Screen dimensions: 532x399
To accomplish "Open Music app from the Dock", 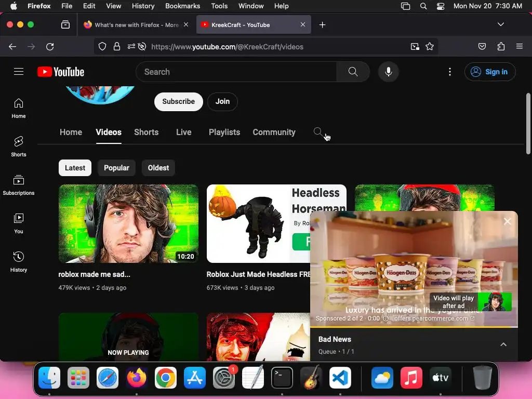I will pyautogui.click(x=411, y=378).
